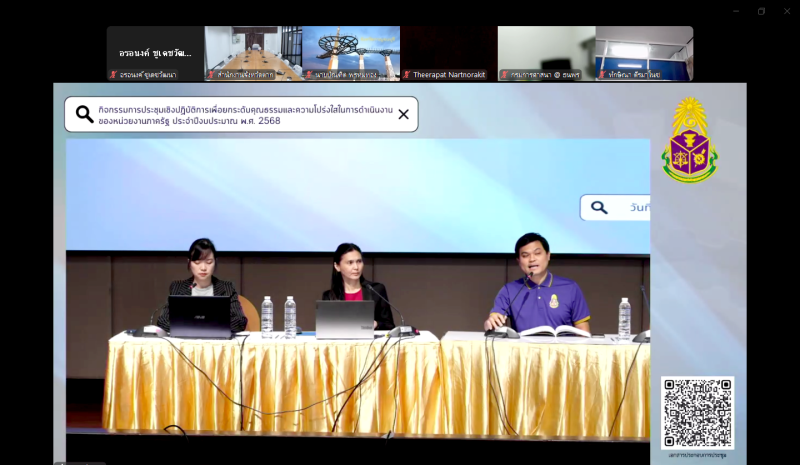Click the magnifier icon in the title banner
The height and width of the screenshot is (465, 800).
[x=85, y=114]
